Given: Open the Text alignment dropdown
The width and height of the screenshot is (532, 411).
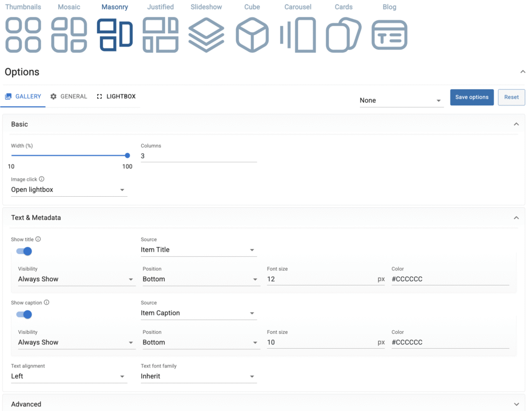Looking at the screenshot, I should 69,376.
